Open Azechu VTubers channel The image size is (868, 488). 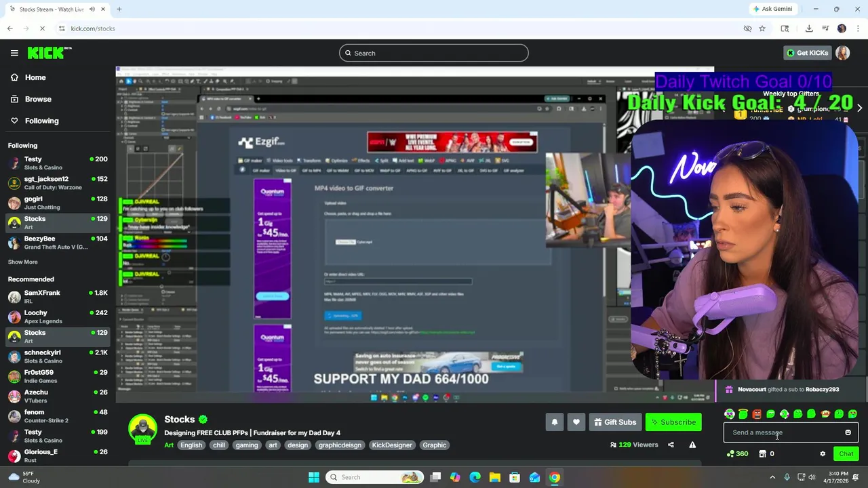(x=58, y=396)
